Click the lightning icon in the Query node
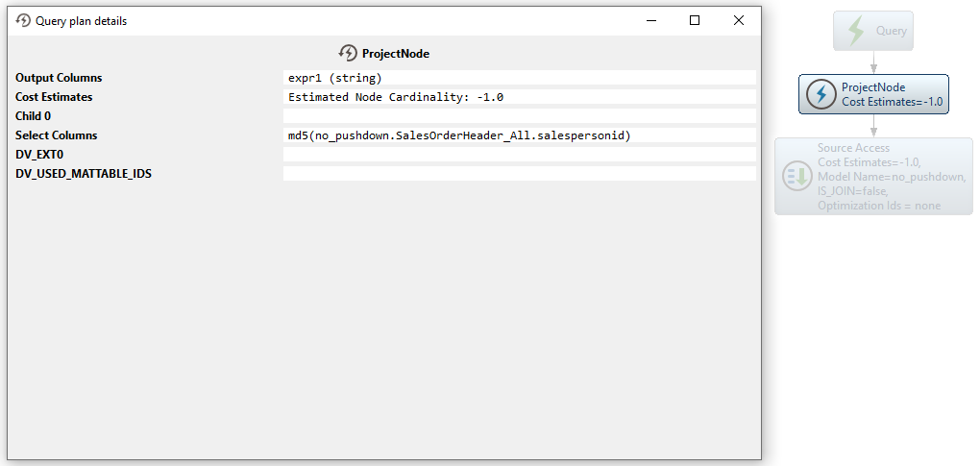 point(855,31)
